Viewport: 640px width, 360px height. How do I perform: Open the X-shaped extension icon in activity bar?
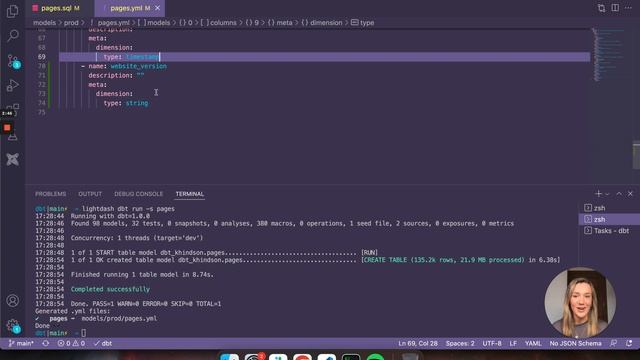pos(13,159)
